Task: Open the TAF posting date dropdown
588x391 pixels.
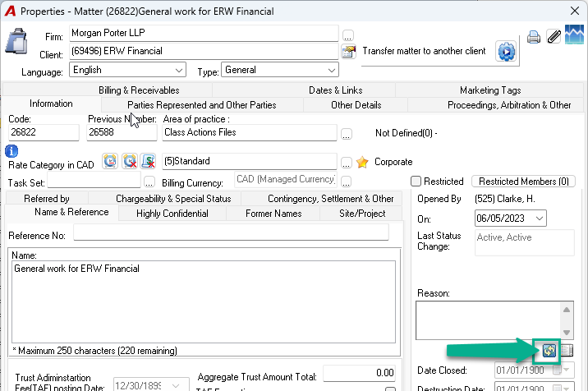Action: coord(176,386)
